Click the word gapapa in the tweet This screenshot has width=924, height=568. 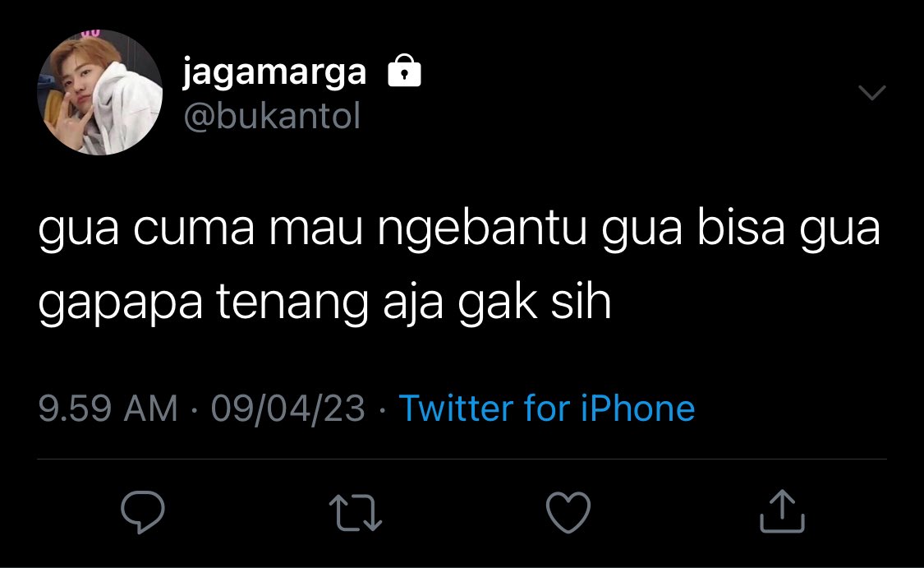click(120, 304)
